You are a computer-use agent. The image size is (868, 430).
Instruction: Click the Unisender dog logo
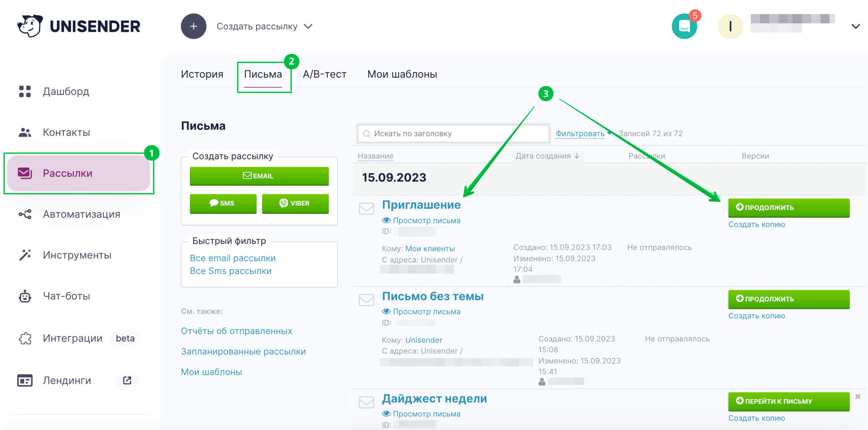click(x=30, y=26)
